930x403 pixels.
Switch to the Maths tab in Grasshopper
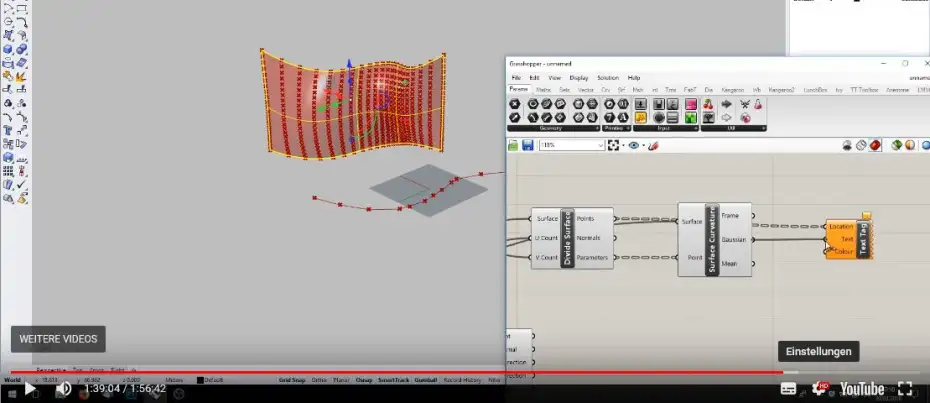(543, 90)
